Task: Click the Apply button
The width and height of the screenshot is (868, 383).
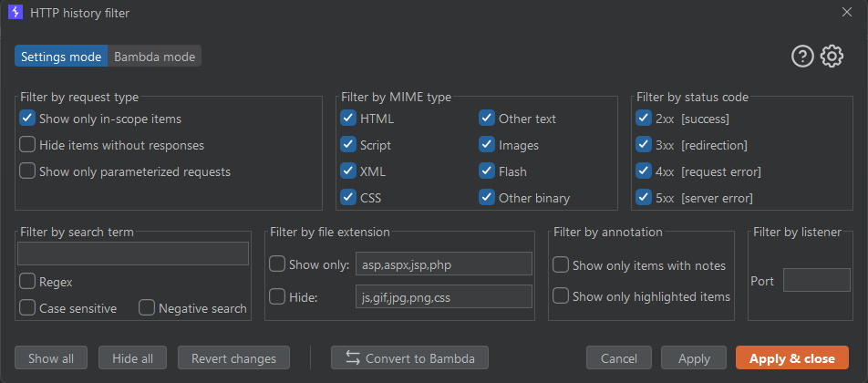Action: pos(694,357)
